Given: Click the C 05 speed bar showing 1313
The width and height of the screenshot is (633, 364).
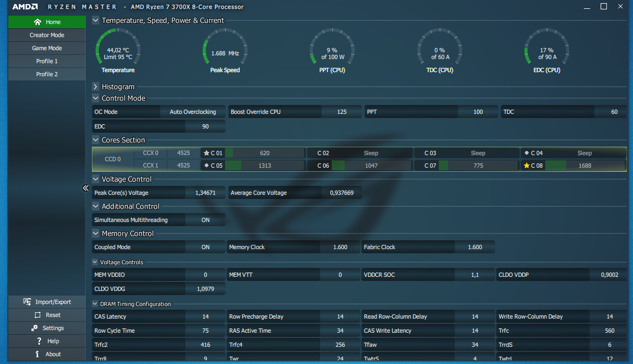Looking at the screenshot, I should tap(265, 166).
